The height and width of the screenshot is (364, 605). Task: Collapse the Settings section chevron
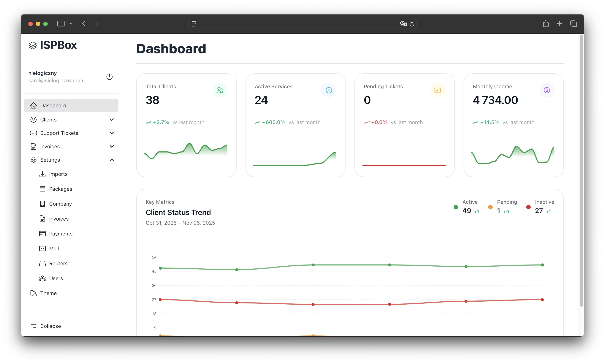(112, 160)
